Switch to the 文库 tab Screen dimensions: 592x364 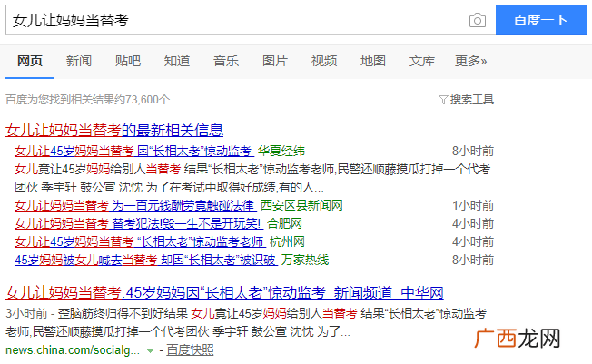coord(422,61)
